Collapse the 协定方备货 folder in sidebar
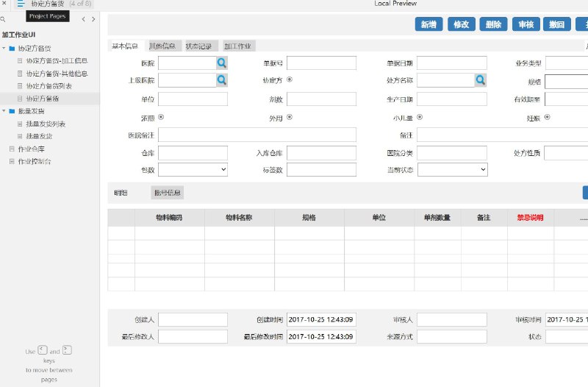 (x=4, y=48)
